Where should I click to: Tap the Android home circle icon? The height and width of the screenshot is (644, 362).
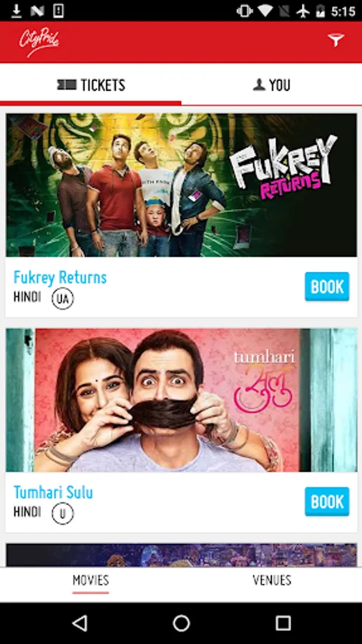[x=181, y=623]
